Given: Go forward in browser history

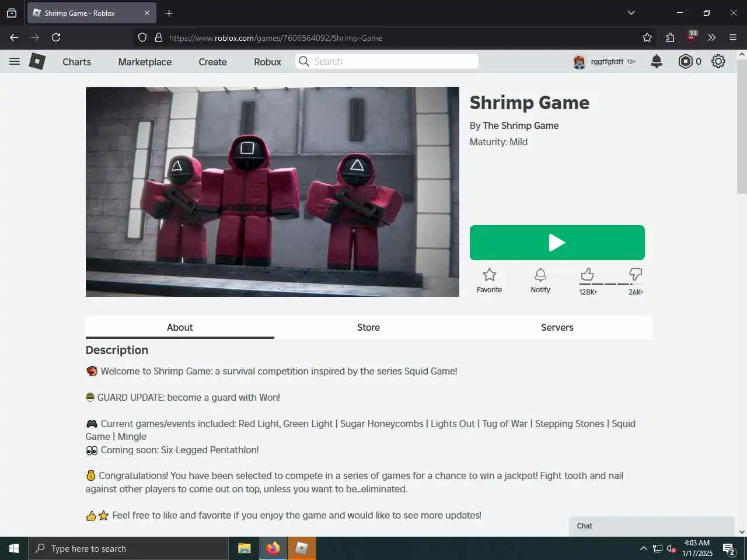Looking at the screenshot, I should (x=35, y=37).
